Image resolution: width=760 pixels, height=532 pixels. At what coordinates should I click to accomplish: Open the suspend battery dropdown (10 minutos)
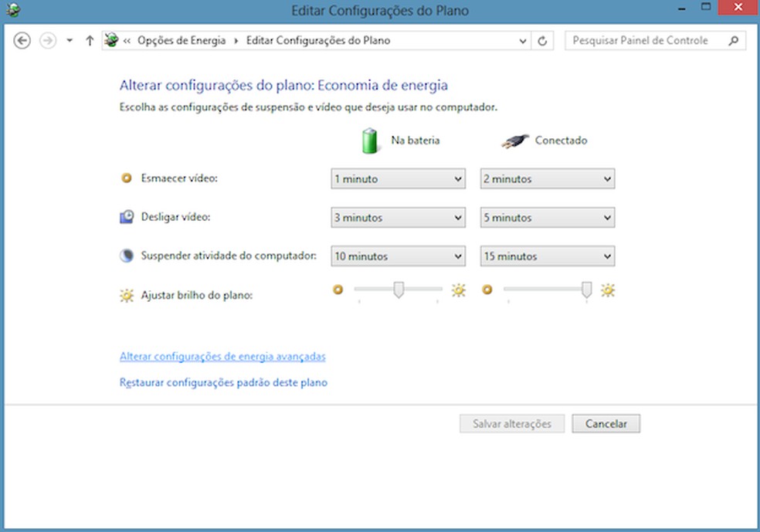pyautogui.click(x=398, y=256)
